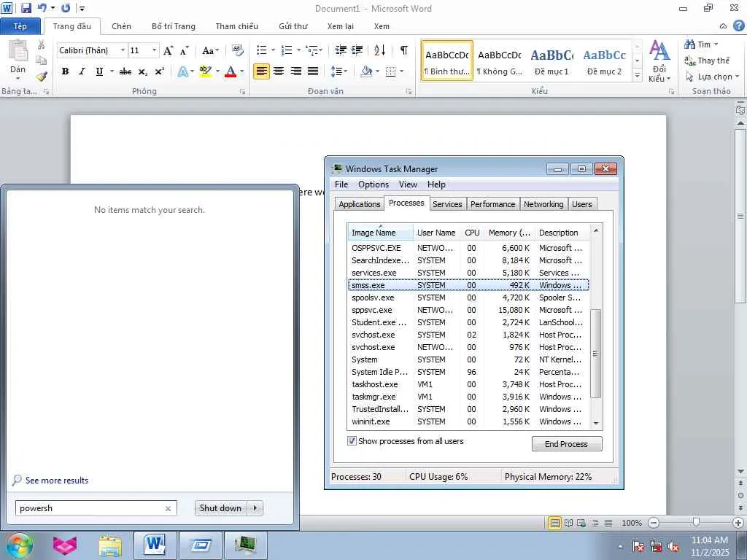Viewport: 747px width, 560px height.
Task: Open Task Manager Performance tab
Action: point(492,204)
